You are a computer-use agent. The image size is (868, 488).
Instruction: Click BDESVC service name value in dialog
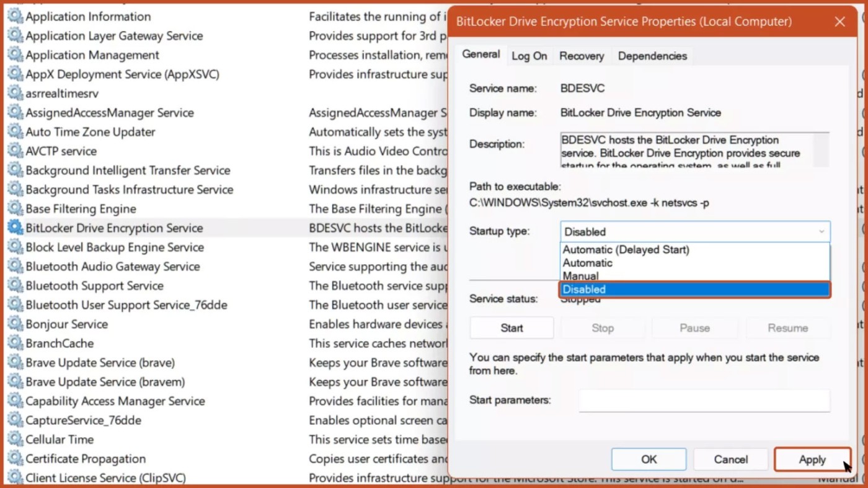pyautogui.click(x=582, y=88)
